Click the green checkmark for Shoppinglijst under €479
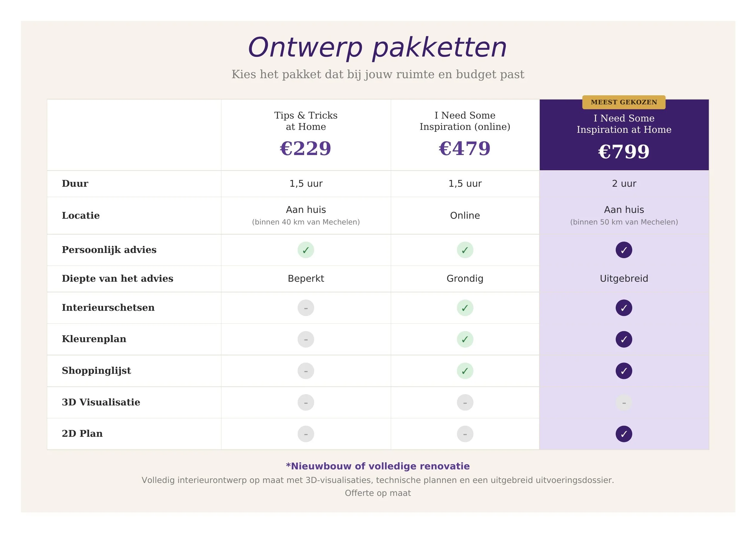Viewport: 756px width, 534px height. [465, 371]
